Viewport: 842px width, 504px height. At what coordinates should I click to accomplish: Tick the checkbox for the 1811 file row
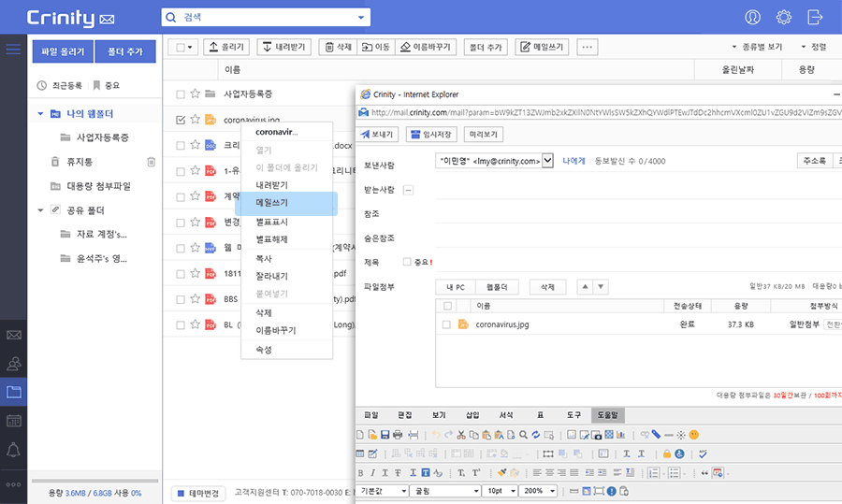click(x=181, y=274)
